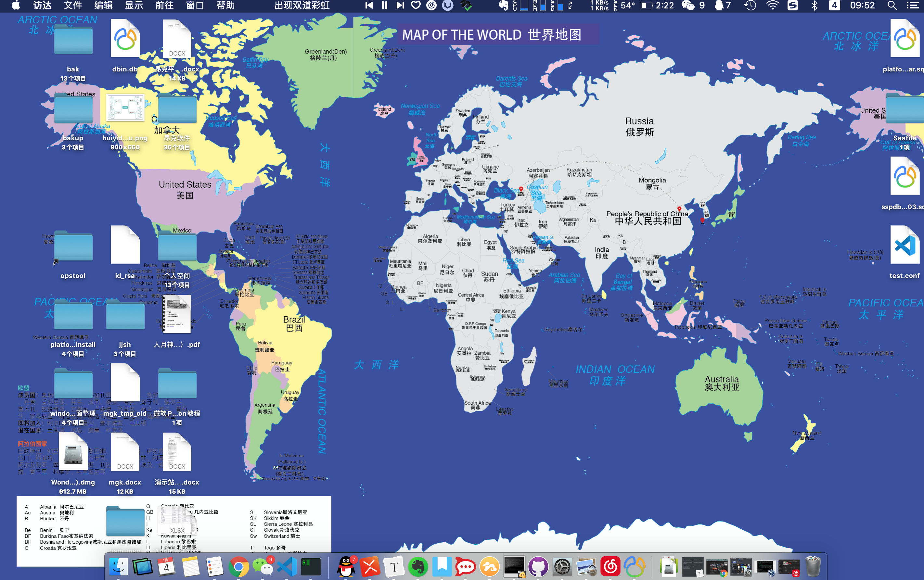Toggle the heart favorite for current song

coord(416,6)
